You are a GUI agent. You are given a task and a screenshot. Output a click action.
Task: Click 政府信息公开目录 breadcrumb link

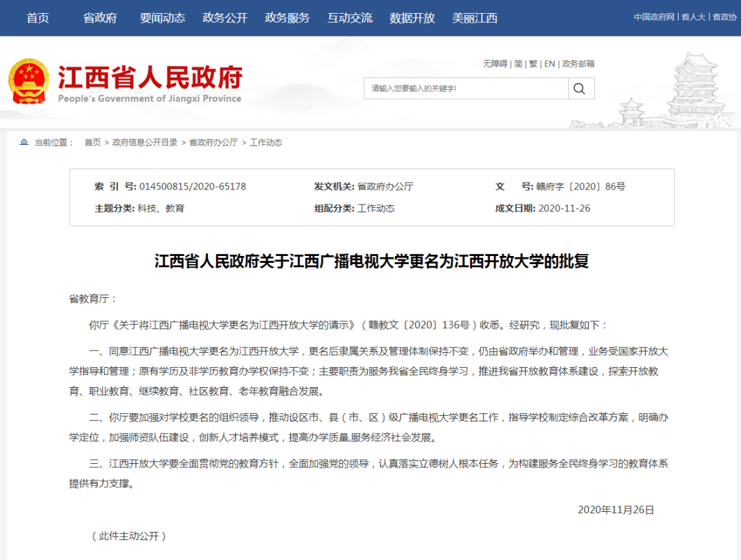[145, 143]
